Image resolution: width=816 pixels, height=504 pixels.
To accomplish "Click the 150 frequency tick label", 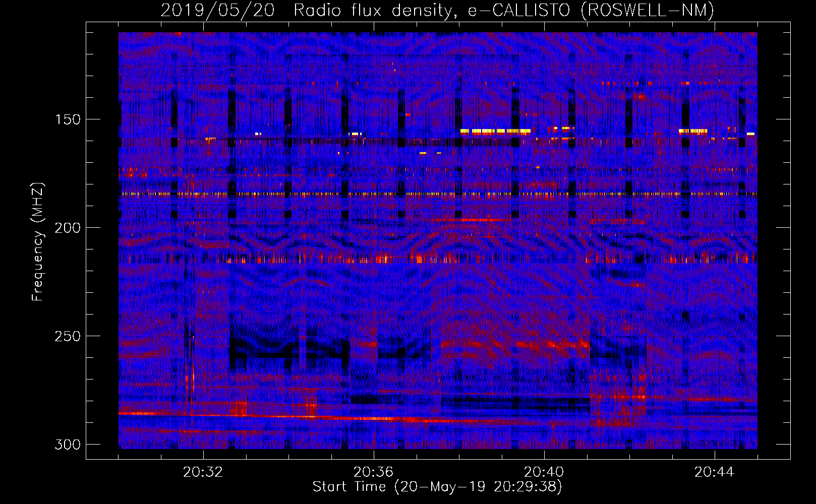I will pos(68,119).
